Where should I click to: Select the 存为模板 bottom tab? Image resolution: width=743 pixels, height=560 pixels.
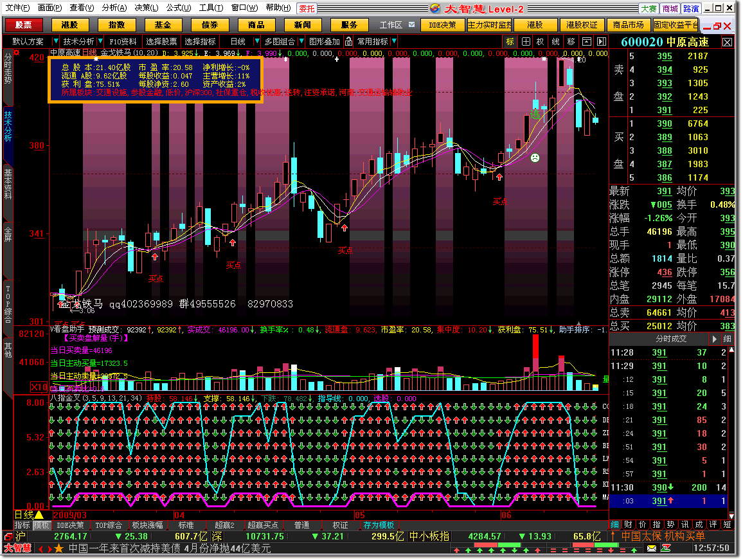point(378,525)
